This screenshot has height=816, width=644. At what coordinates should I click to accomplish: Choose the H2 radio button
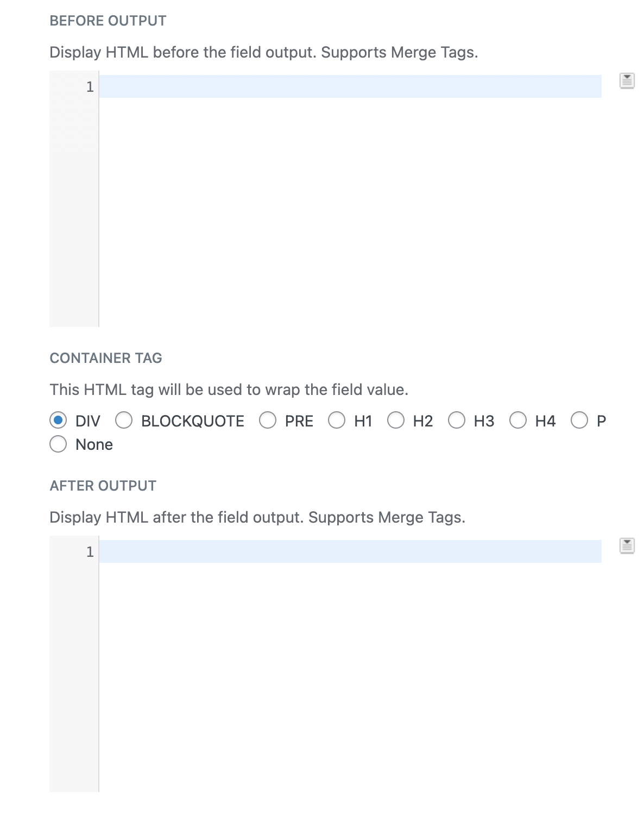click(396, 420)
